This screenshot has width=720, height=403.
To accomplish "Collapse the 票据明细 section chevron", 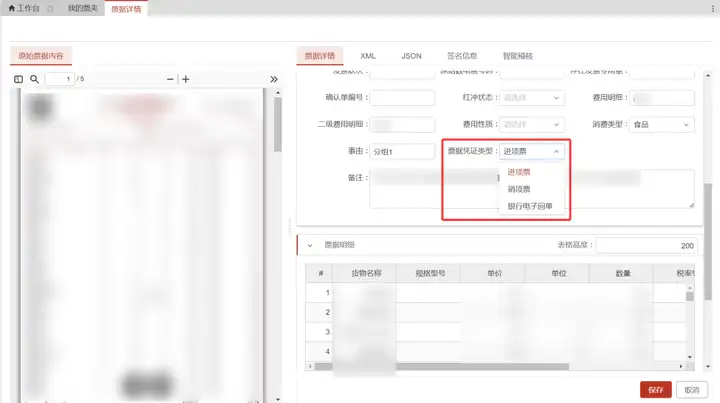I will click(x=310, y=245).
